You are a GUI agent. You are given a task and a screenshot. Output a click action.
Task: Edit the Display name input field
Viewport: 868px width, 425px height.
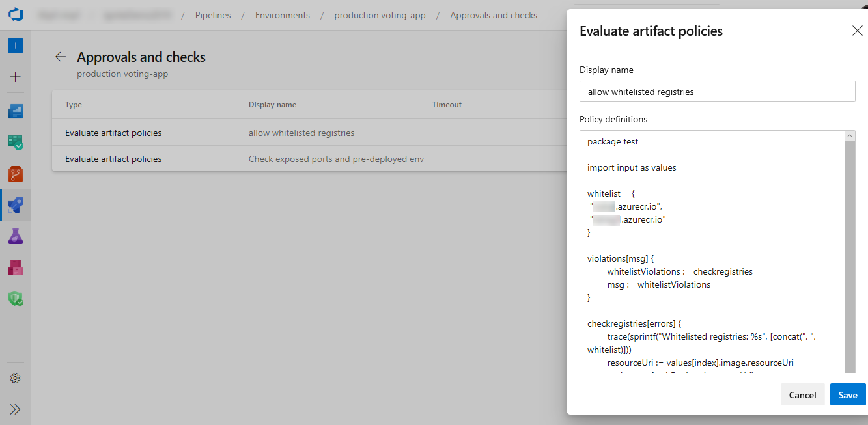click(717, 91)
